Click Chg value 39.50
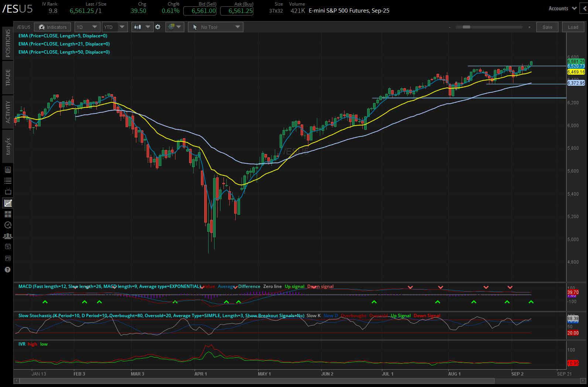The height and width of the screenshot is (387, 588). point(139,11)
